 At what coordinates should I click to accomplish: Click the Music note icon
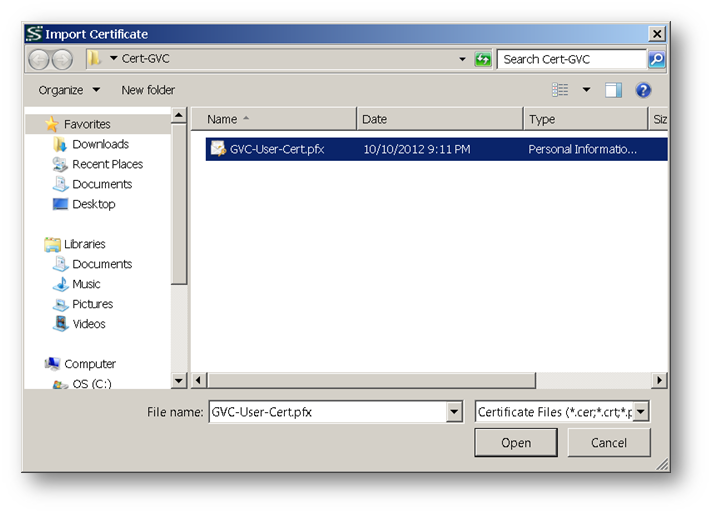tap(60, 284)
